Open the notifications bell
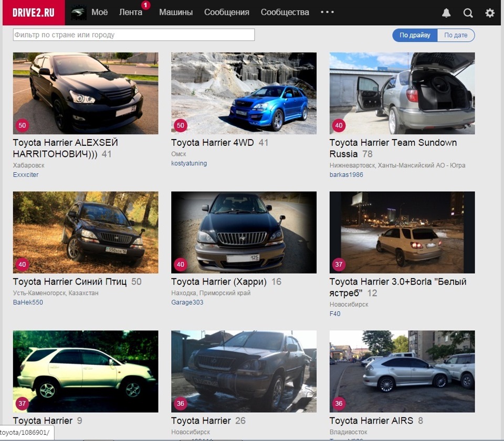504x441 pixels. point(446,13)
